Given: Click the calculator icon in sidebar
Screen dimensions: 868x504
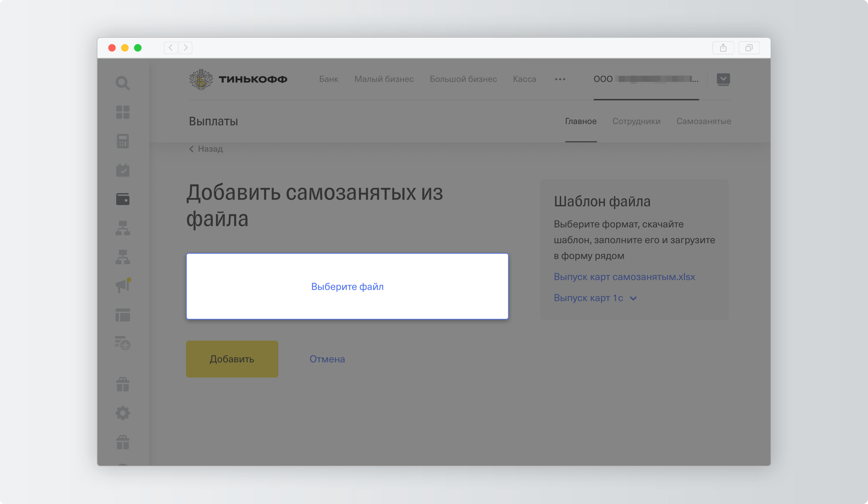Looking at the screenshot, I should [x=123, y=141].
